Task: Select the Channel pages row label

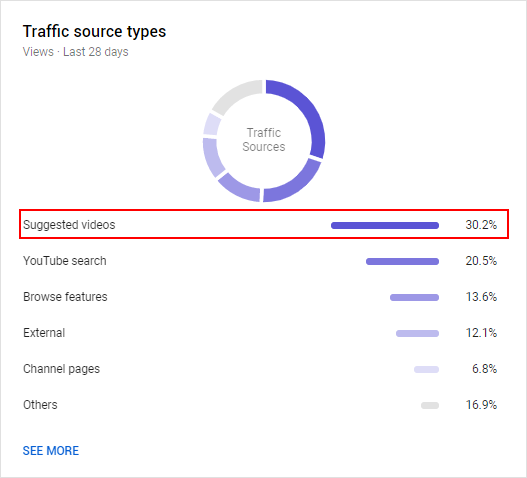Action: coord(62,369)
